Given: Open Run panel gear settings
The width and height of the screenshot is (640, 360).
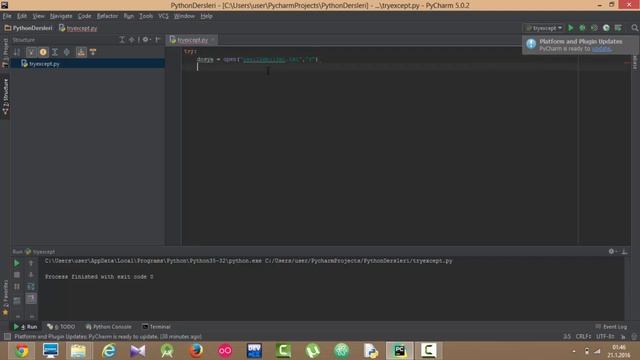Looking at the screenshot, I should (x=612, y=251).
